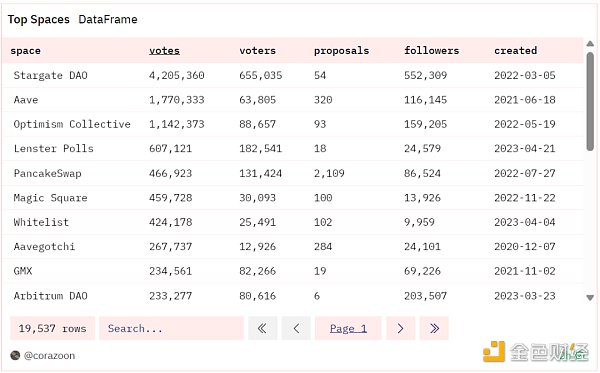Click followers value 9,959
This screenshot has width=600, height=373.
point(419,222)
